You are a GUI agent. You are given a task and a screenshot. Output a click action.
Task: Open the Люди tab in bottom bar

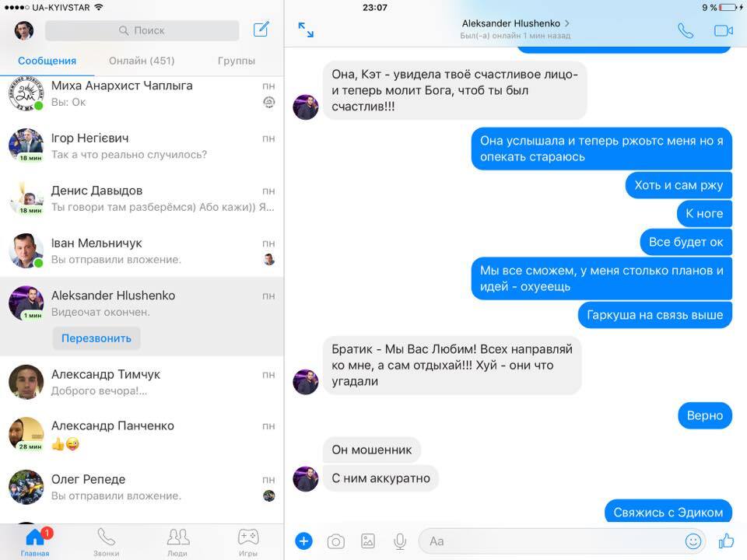click(178, 541)
